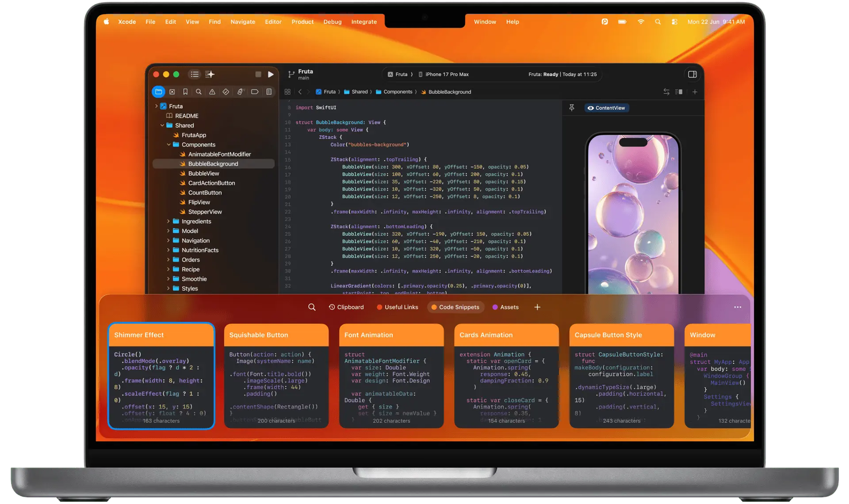Select the Capsule Button Style snippet card
849x504 pixels.
tap(622, 376)
